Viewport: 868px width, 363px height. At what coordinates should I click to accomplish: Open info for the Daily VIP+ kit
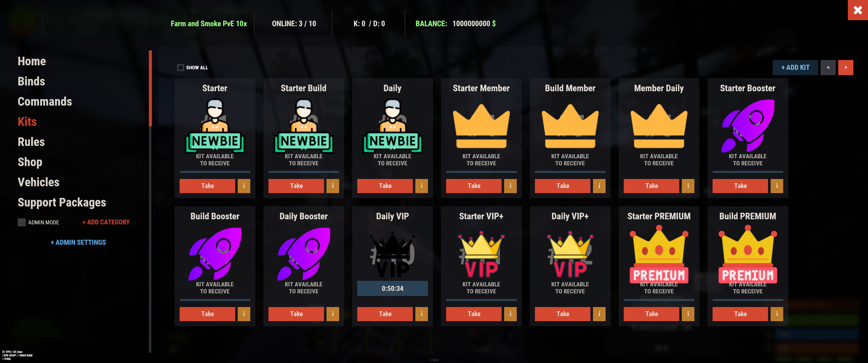599,314
